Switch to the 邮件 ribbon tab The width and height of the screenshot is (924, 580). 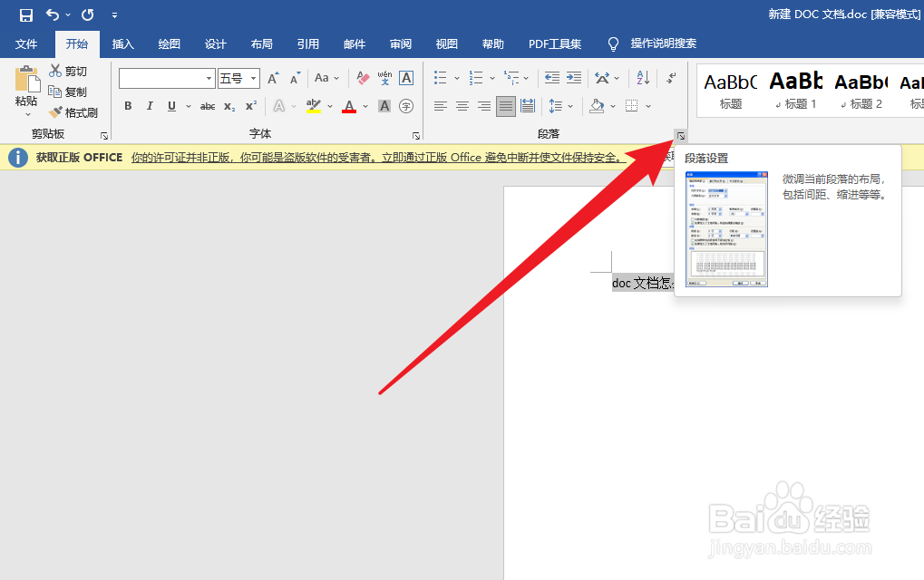(x=355, y=44)
